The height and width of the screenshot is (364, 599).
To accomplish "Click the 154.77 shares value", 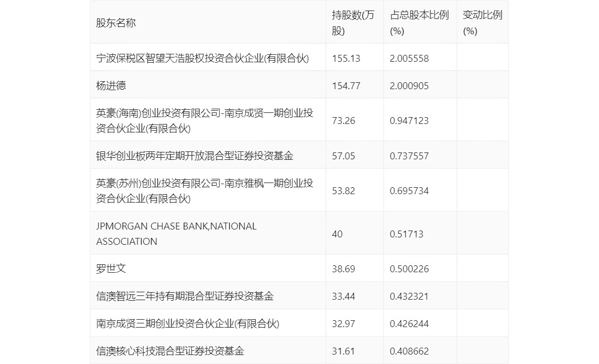I will [x=346, y=86].
